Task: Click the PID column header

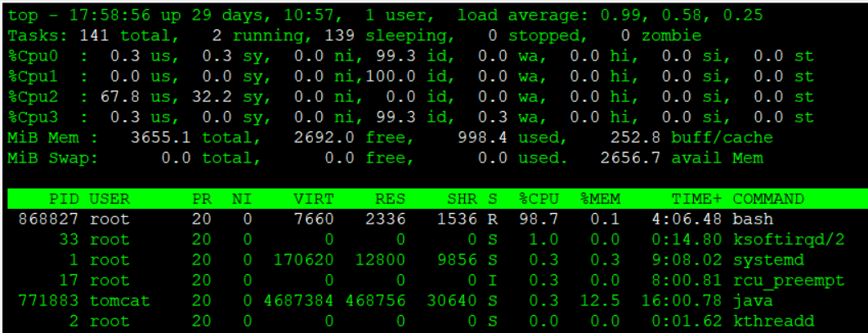Action: point(64,198)
